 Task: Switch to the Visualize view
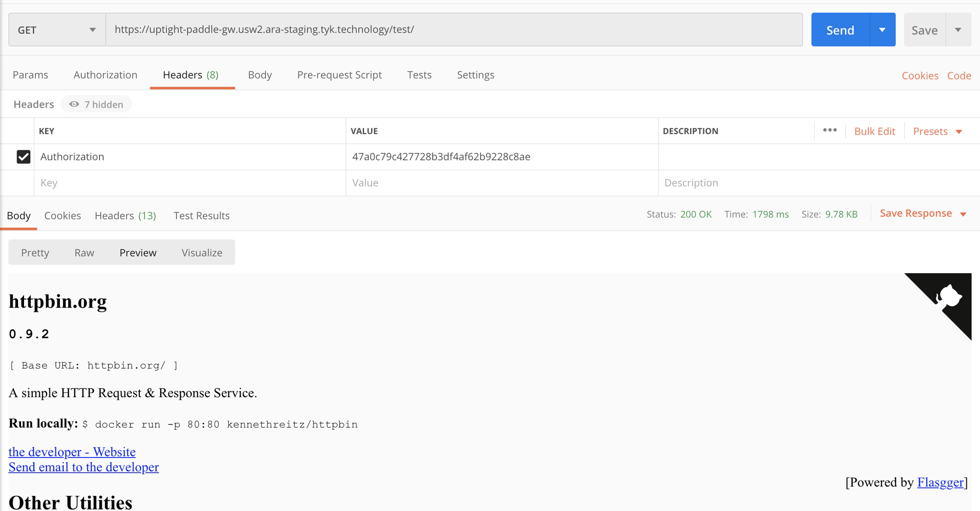point(202,253)
